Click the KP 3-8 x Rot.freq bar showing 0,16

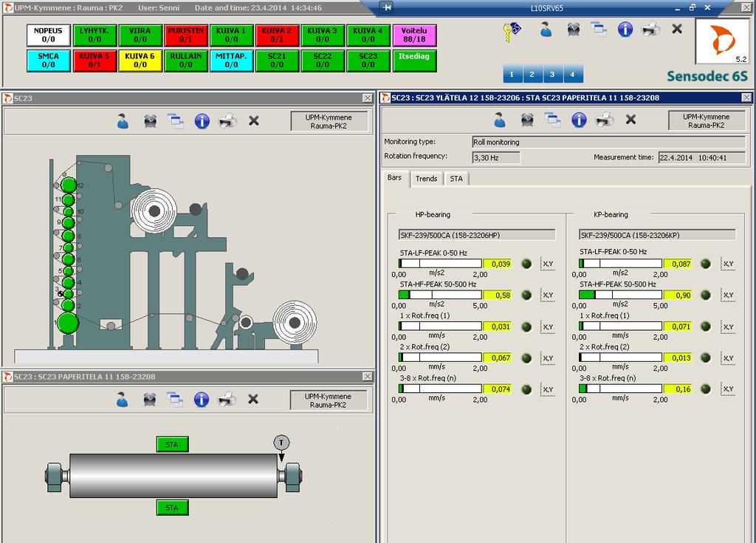pyautogui.click(x=620, y=389)
